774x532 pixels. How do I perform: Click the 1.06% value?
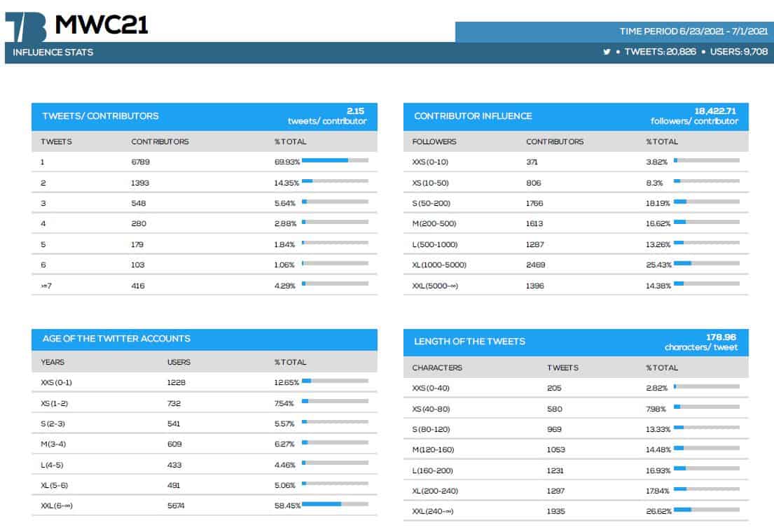[284, 265]
